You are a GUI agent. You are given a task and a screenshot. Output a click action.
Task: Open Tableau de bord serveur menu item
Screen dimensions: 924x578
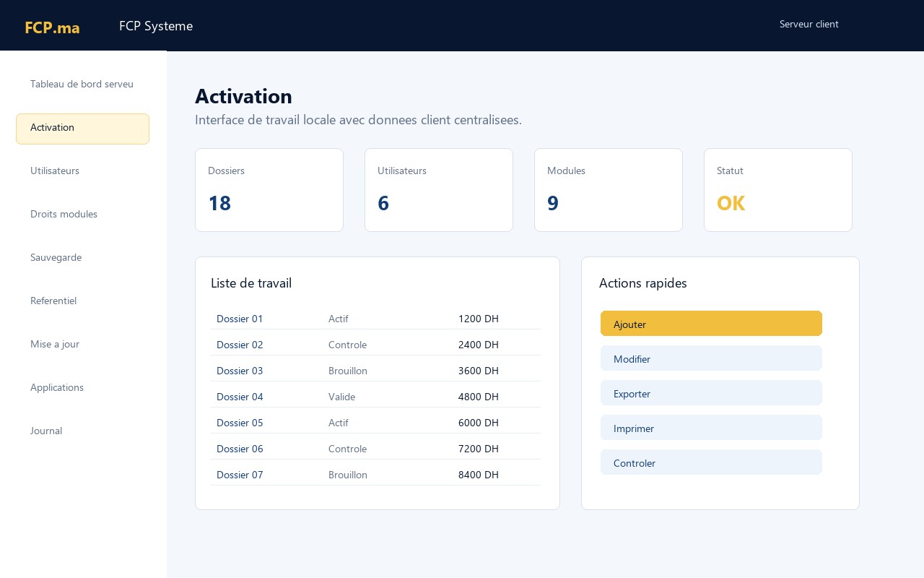coord(82,85)
